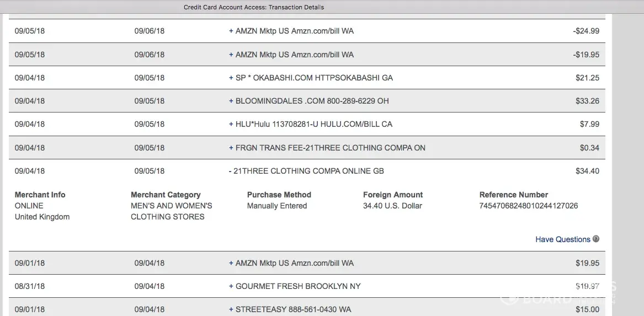The height and width of the screenshot is (316, 644).
Task: Expand the BLOOMINGDALES .COM transaction details
Action: [x=231, y=101]
